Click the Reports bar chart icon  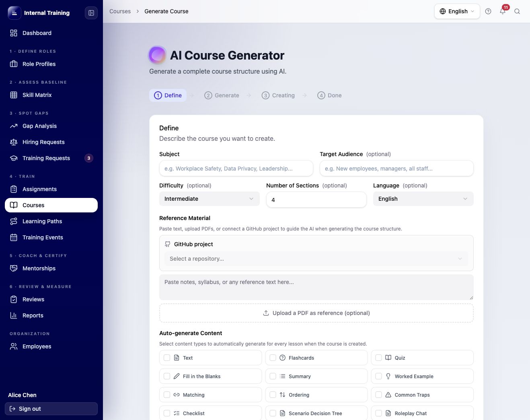pos(14,315)
